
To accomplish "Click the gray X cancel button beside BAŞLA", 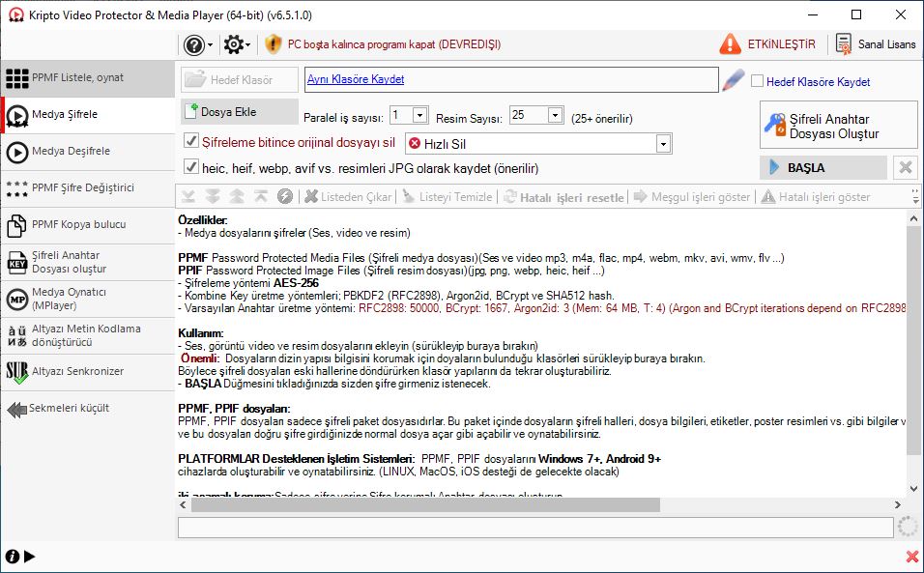I will (906, 168).
